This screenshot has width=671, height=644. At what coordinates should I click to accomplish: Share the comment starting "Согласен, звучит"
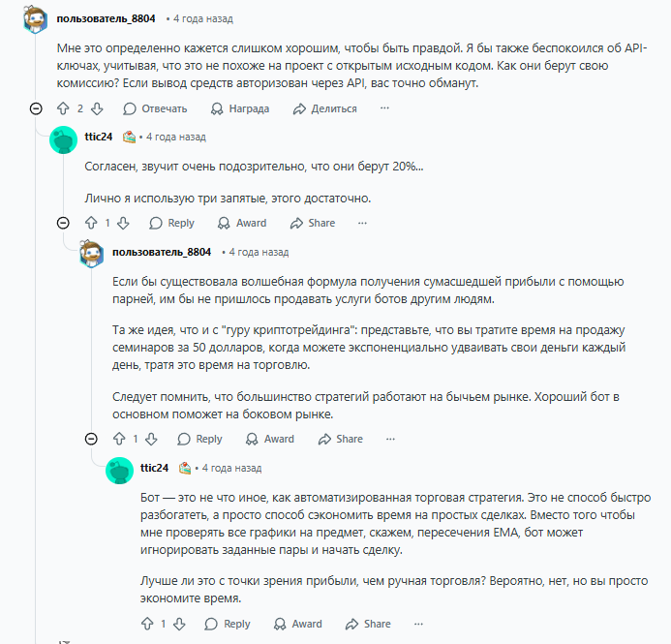312,223
